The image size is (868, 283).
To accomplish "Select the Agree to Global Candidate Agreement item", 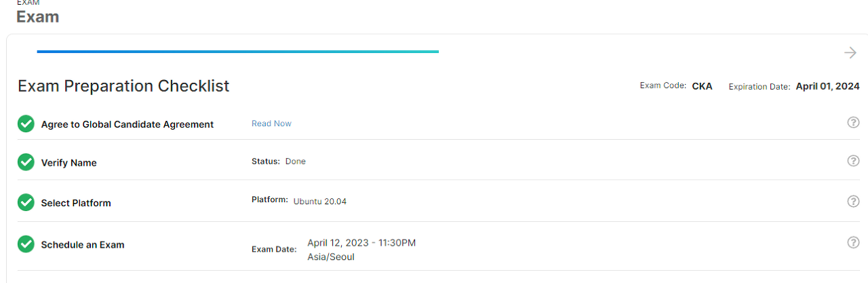I will pos(127,124).
